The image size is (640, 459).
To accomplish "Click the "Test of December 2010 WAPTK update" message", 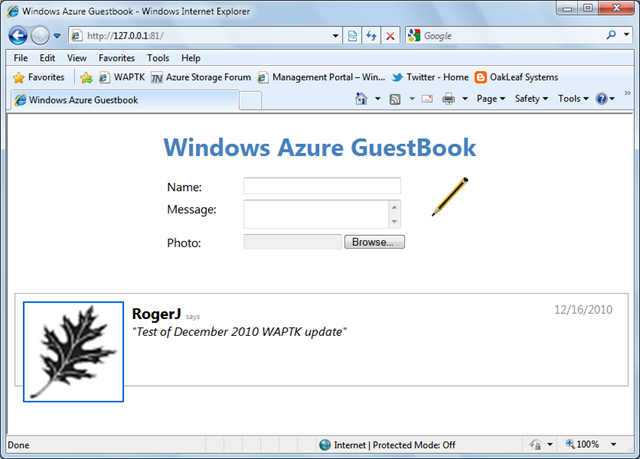I will pyautogui.click(x=239, y=332).
